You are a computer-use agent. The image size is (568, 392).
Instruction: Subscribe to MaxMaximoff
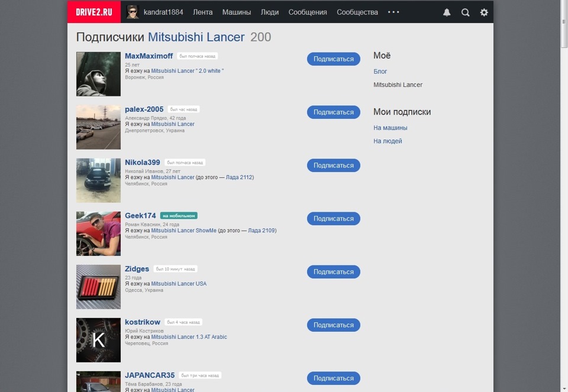333,59
